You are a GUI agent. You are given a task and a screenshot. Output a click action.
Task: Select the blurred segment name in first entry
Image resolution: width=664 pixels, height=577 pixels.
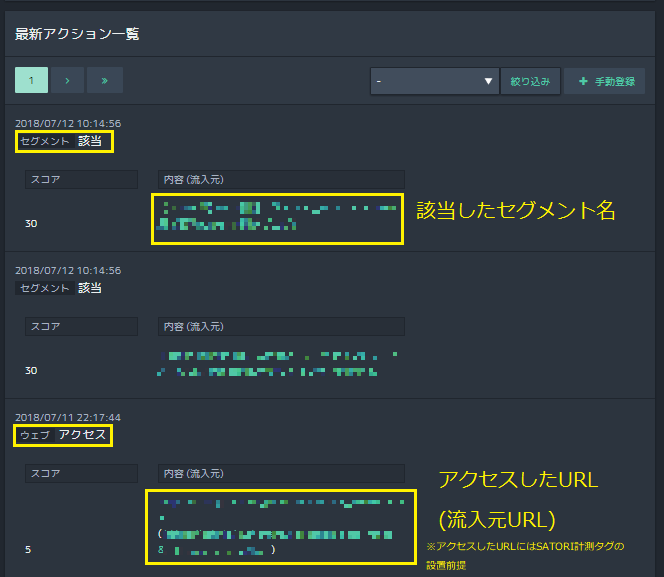coord(278,217)
